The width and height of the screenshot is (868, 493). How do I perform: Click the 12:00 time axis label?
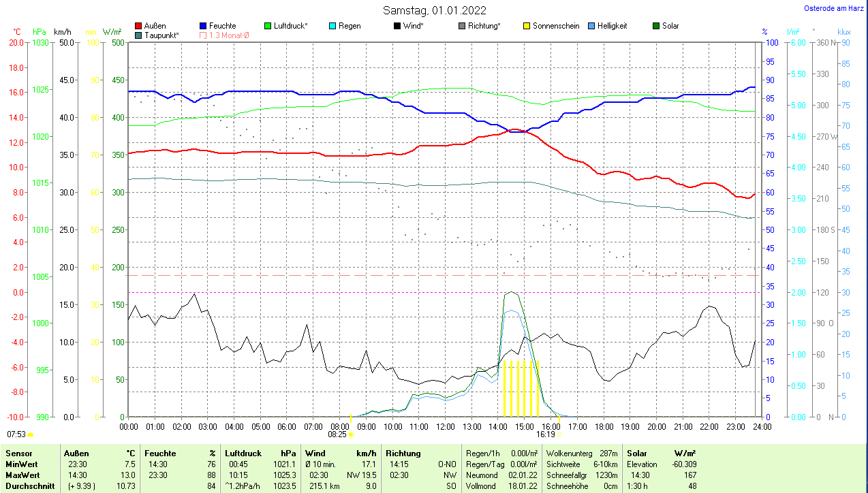[x=445, y=426]
